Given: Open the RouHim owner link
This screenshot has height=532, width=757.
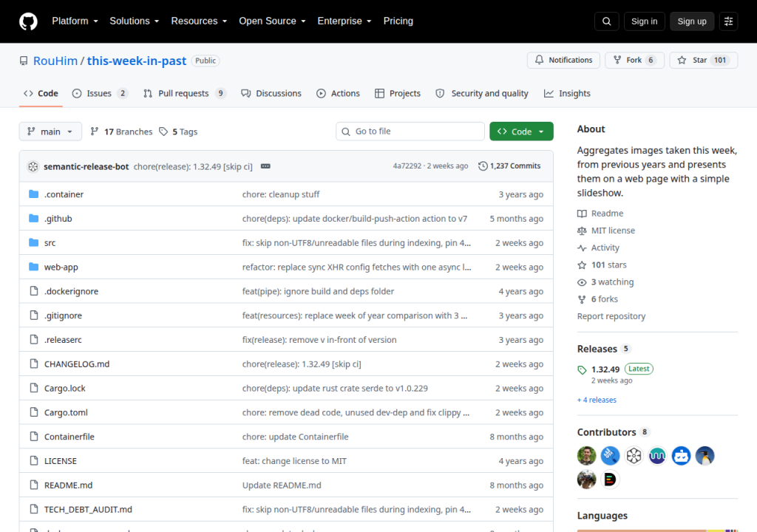Looking at the screenshot, I should (x=55, y=61).
